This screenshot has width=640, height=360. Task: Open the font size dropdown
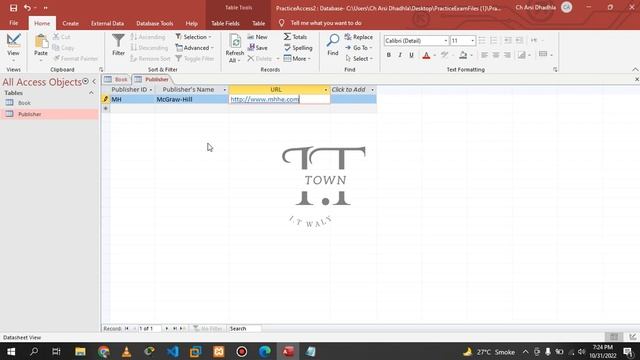tap(473, 40)
